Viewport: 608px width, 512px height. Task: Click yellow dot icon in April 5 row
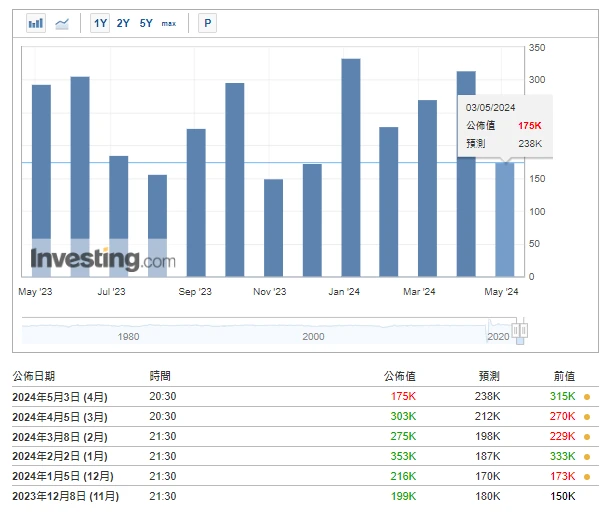pos(587,416)
